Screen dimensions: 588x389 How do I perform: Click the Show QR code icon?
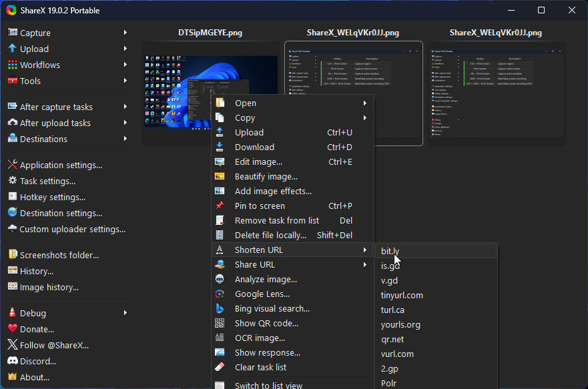(x=220, y=324)
